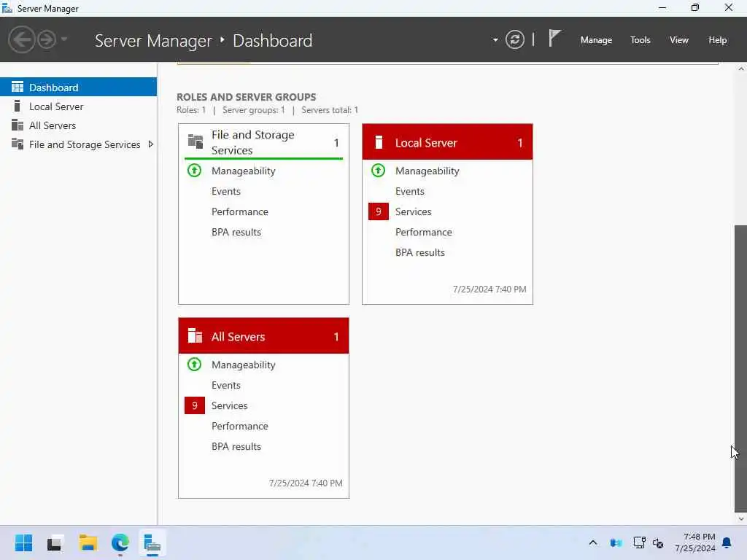747x560 pixels.
Task: Click Manageability status icon in All Servers tile
Action: [194, 365]
